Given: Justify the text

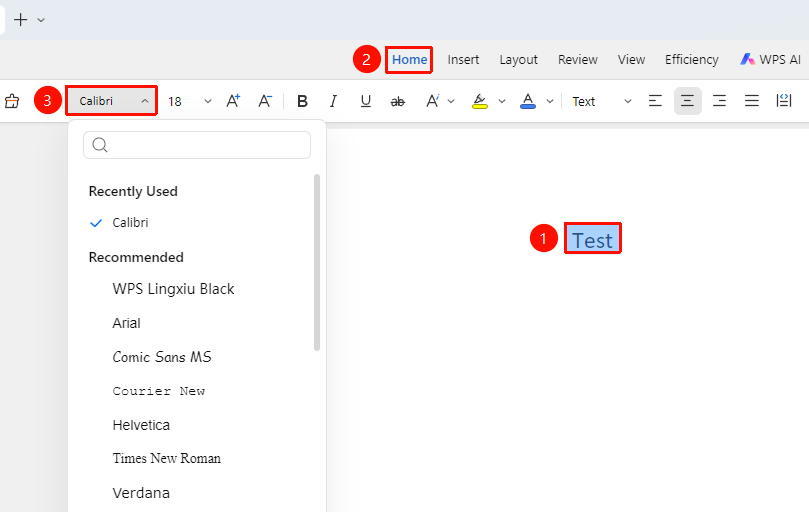Looking at the screenshot, I should click(752, 101).
